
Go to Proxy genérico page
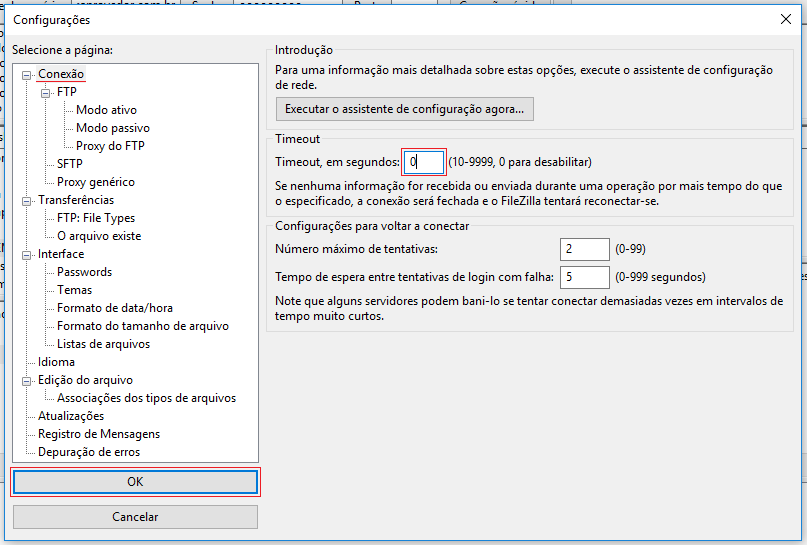point(95,182)
